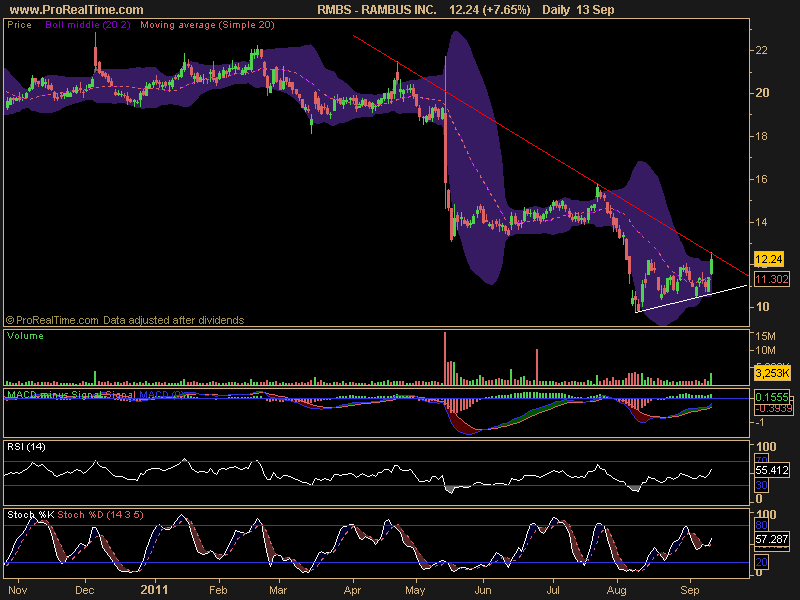Screen dimensions: 800x600
Task: Click the Jun date axis label
Action: [483, 590]
